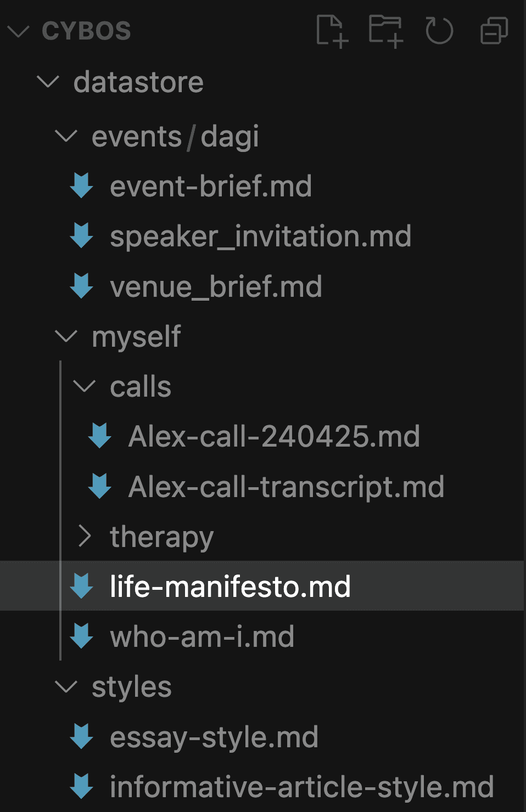Refresh the Explorer file tree
This screenshot has width=526, height=812.
coord(439,31)
